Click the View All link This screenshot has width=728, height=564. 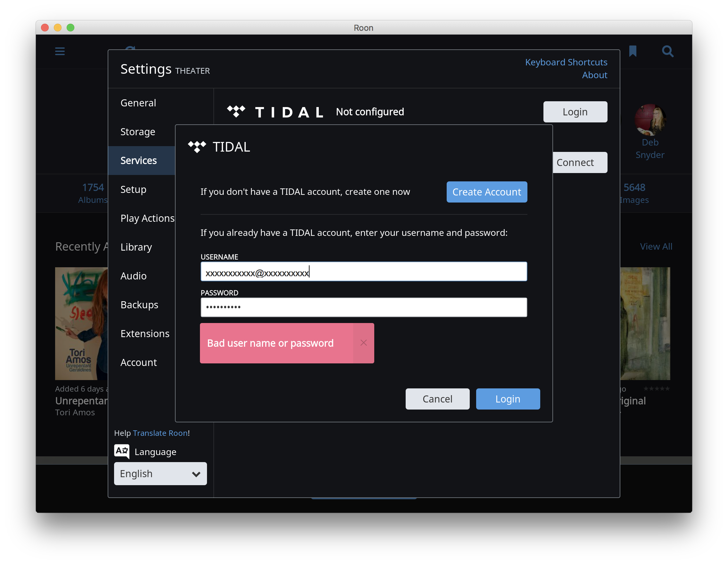[x=656, y=247]
